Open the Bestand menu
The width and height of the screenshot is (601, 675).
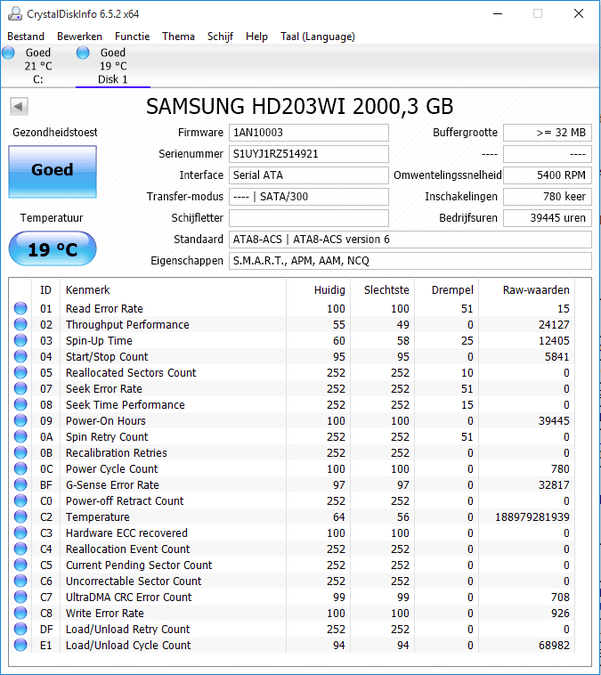26,37
